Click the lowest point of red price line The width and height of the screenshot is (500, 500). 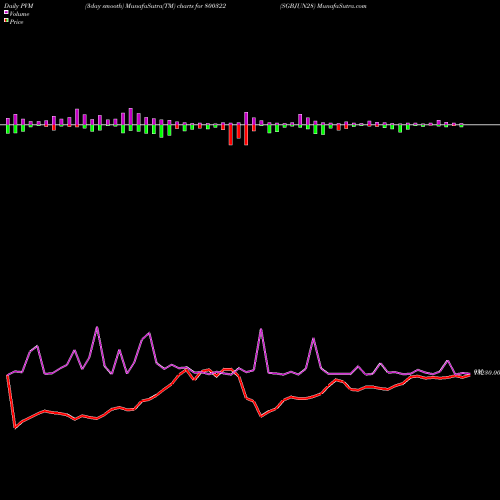[15, 428]
